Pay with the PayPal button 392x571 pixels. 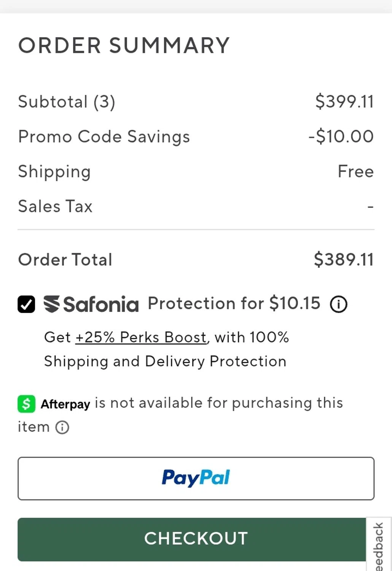pyautogui.click(x=196, y=478)
